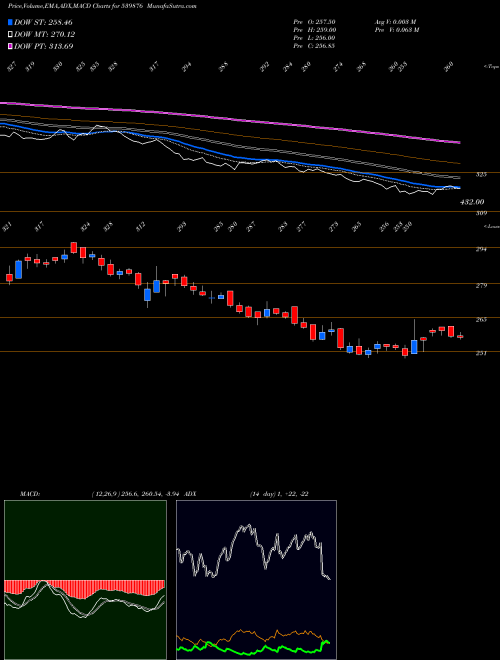Viewport: 500px width, 660px height.
Task: Click the Pre L: 256.00 value
Action: [x=314, y=38]
